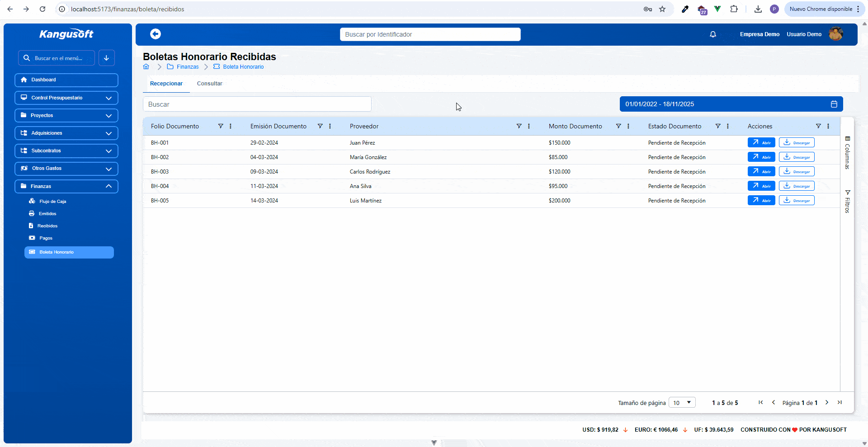Reload the browser page
This screenshot has width=868, height=447.
[x=42, y=9]
